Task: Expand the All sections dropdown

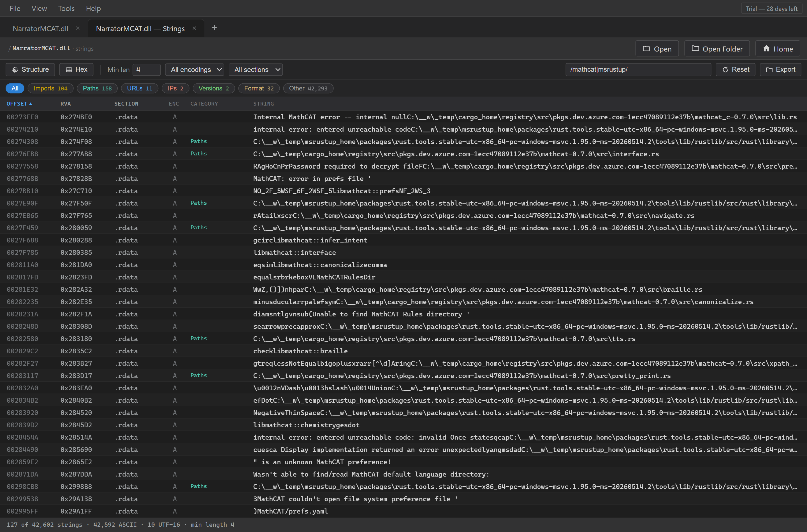Action: 256,69
